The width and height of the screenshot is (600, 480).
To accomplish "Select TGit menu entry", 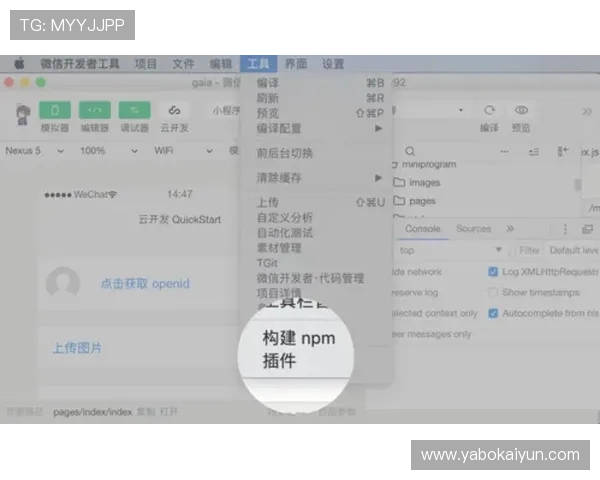I will tap(316, 263).
